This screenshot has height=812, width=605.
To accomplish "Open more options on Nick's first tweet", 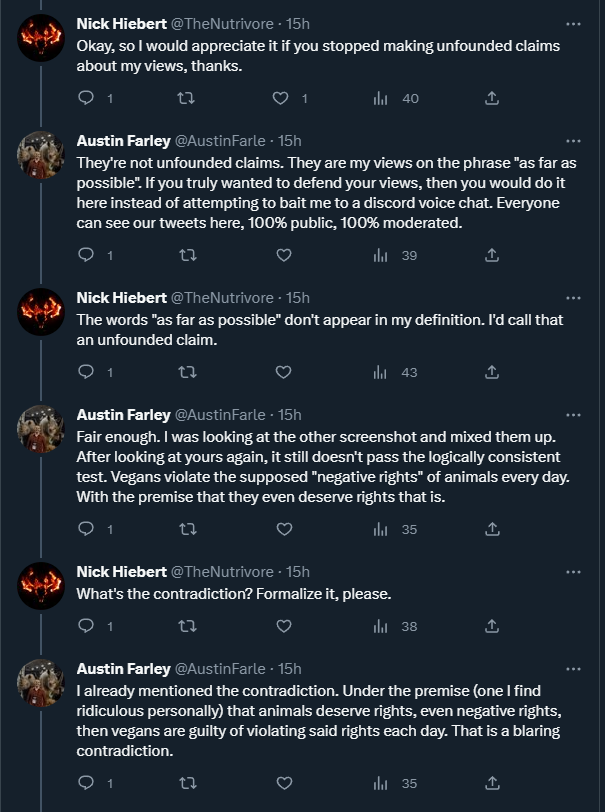I will click(573, 23).
